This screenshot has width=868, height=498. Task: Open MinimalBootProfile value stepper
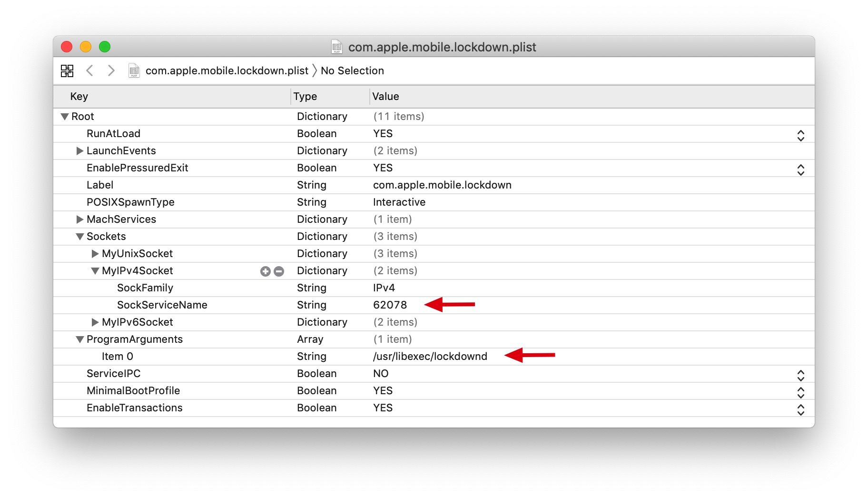[801, 393]
